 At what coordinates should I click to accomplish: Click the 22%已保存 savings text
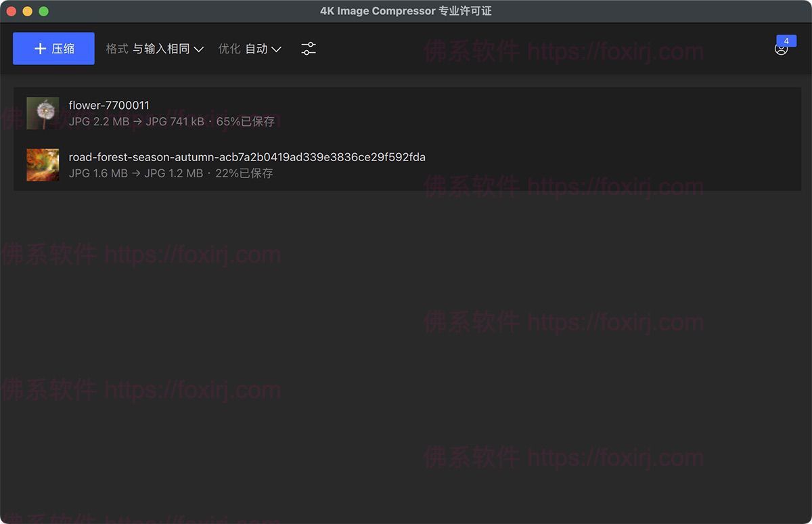[x=244, y=173]
